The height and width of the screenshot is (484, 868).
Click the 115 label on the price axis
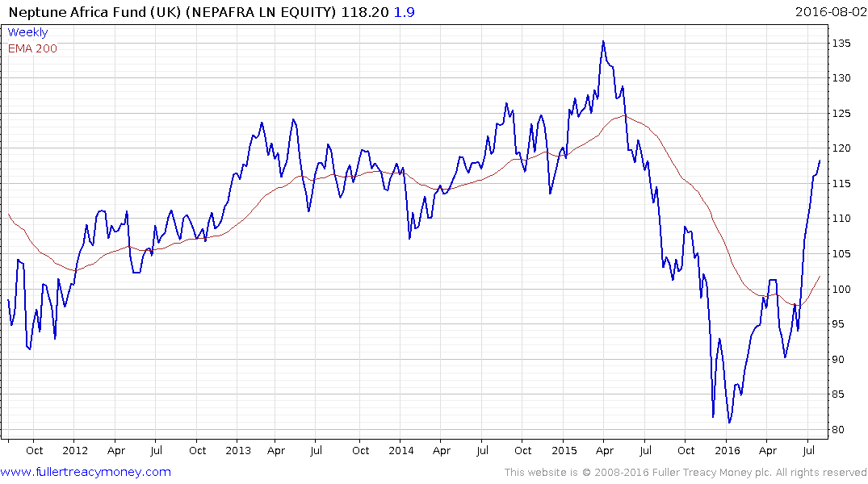click(x=841, y=184)
